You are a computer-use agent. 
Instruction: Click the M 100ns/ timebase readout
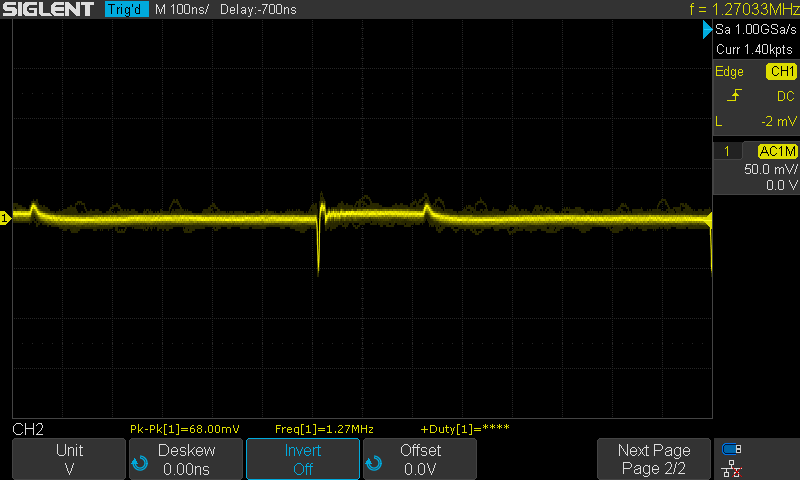click(x=182, y=9)
